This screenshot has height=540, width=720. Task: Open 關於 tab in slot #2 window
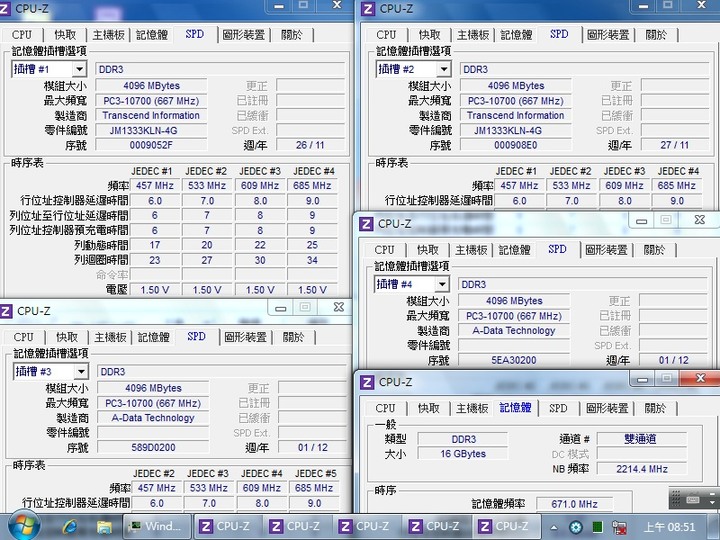coord(656,35)
